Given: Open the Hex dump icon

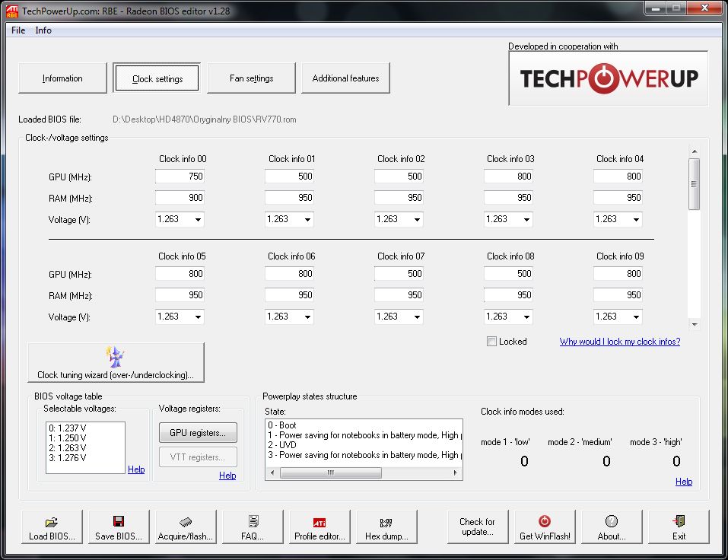Looking at the screenshot, I should coord(386,523).
